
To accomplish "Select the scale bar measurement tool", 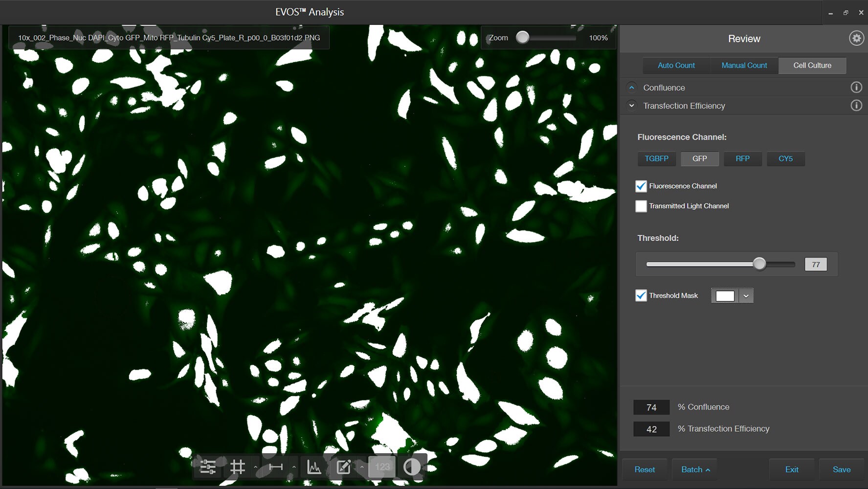I will click(x=276, y=467).
